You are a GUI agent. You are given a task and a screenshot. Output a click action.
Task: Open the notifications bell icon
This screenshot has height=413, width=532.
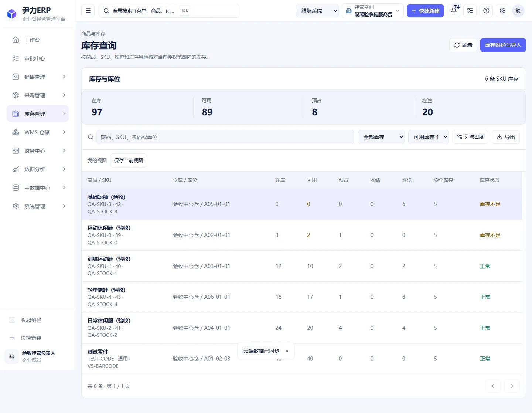[454, 11]
